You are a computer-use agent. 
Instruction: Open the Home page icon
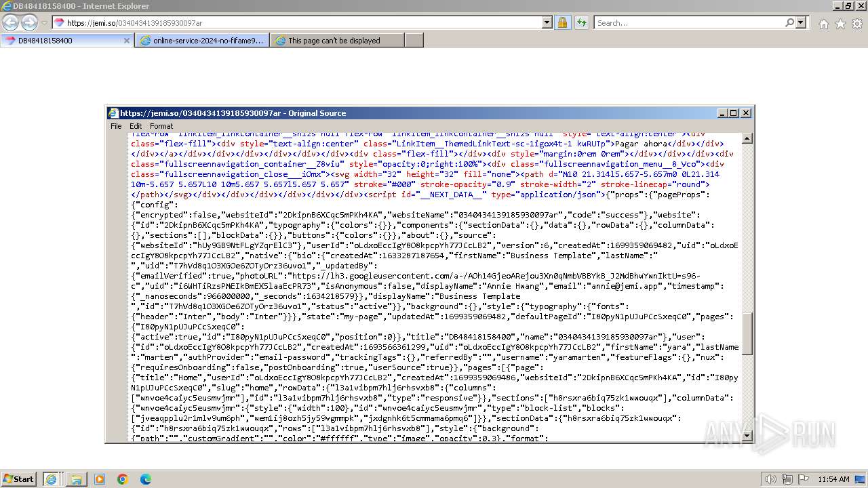pyautogui.click(x=823, y=24)
